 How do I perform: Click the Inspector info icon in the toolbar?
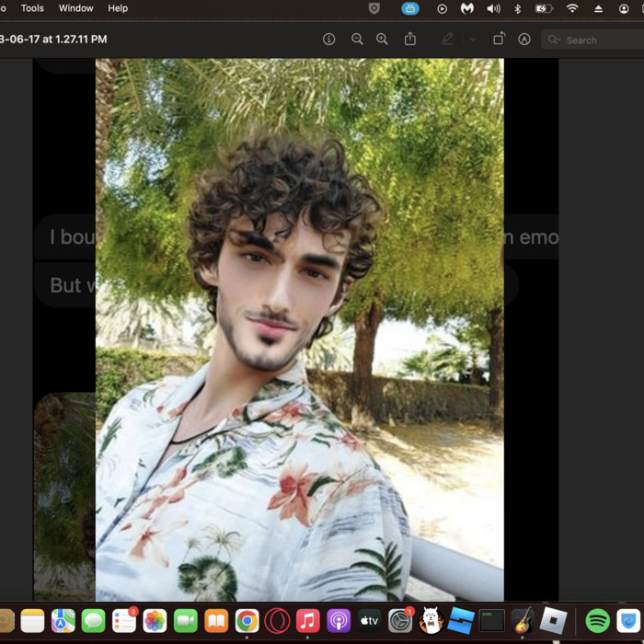coord(328,40)
